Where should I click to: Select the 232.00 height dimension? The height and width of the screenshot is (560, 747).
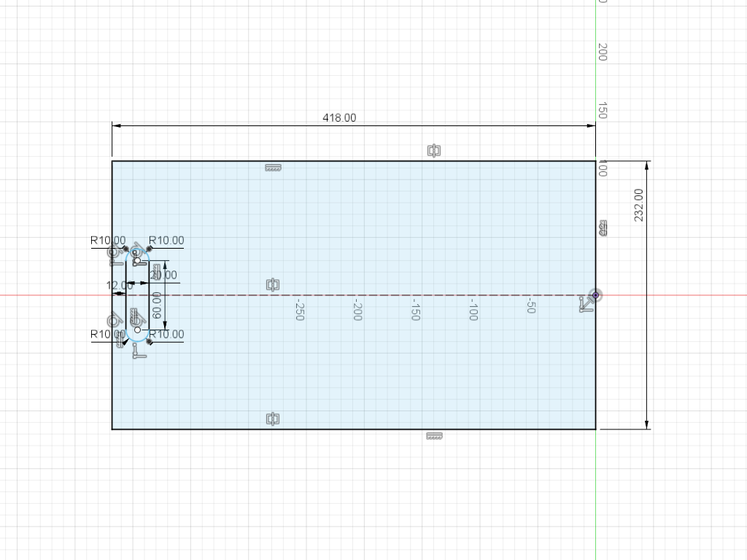640,205
